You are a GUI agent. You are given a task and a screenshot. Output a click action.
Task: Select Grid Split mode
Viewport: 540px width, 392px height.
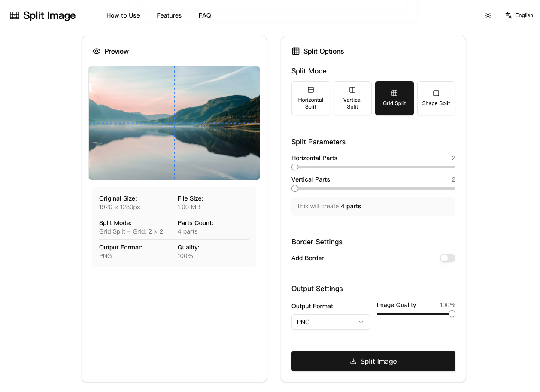(x=394, y=98)
